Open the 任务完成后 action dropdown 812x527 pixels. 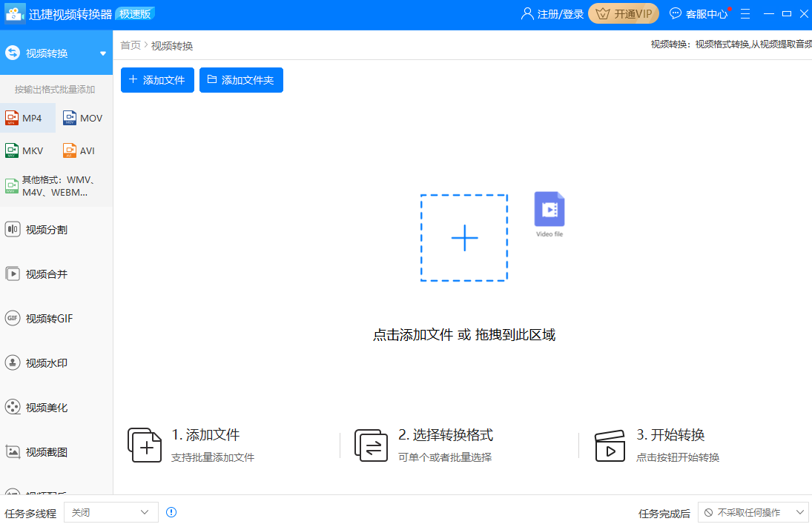click(753, 512)
